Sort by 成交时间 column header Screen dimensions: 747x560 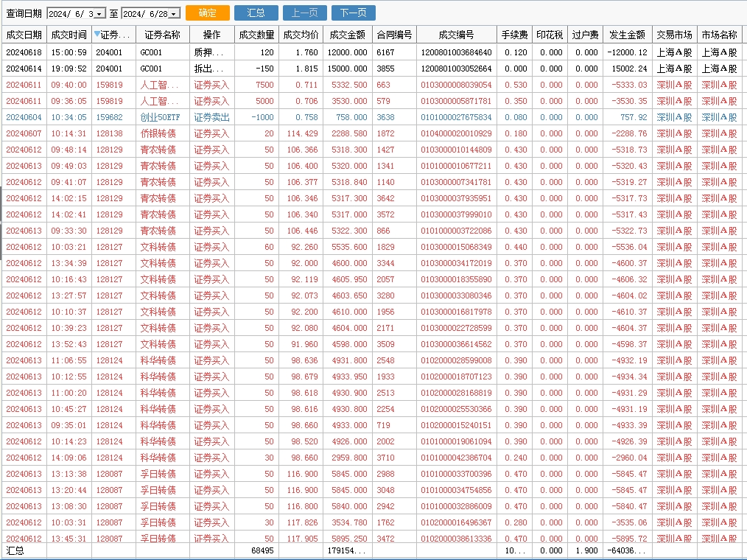click(69, 35)
